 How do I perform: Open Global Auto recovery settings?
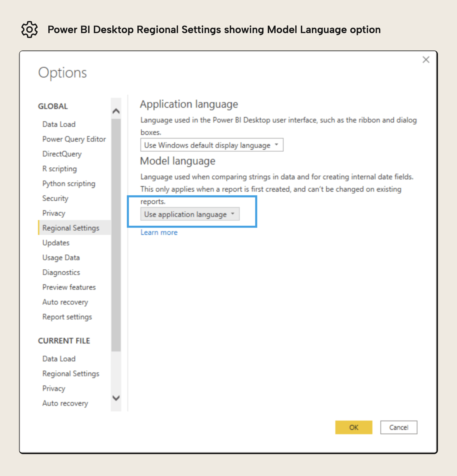click(65, 302)
